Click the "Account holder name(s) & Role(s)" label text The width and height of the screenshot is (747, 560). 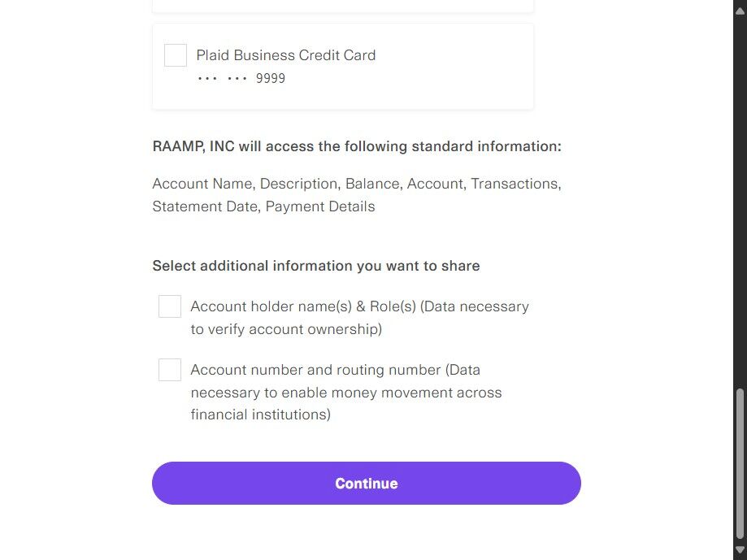tap(359, 306)
